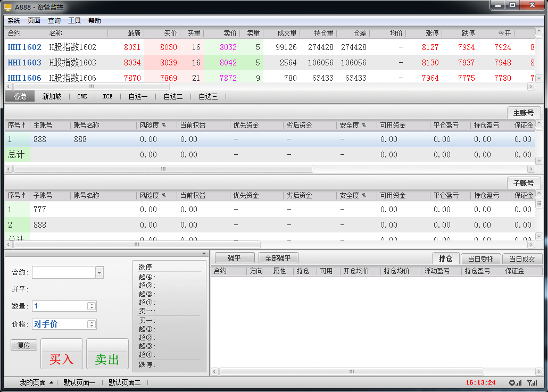Screen dimensions: 548x392
Task: Collapse the order entry panel with triangle icon
Action: tap(204, 254)
